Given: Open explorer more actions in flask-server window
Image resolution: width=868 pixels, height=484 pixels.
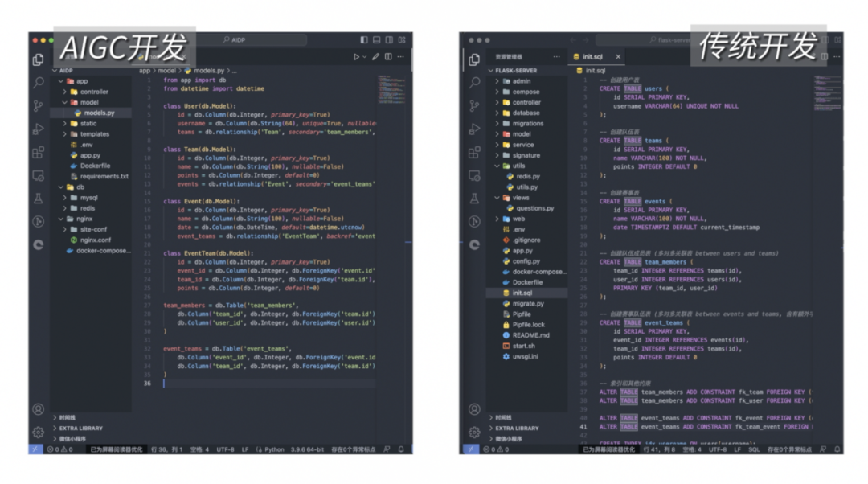Looking at the screenshot, I should pyautogui.click(x=556, y=56).
